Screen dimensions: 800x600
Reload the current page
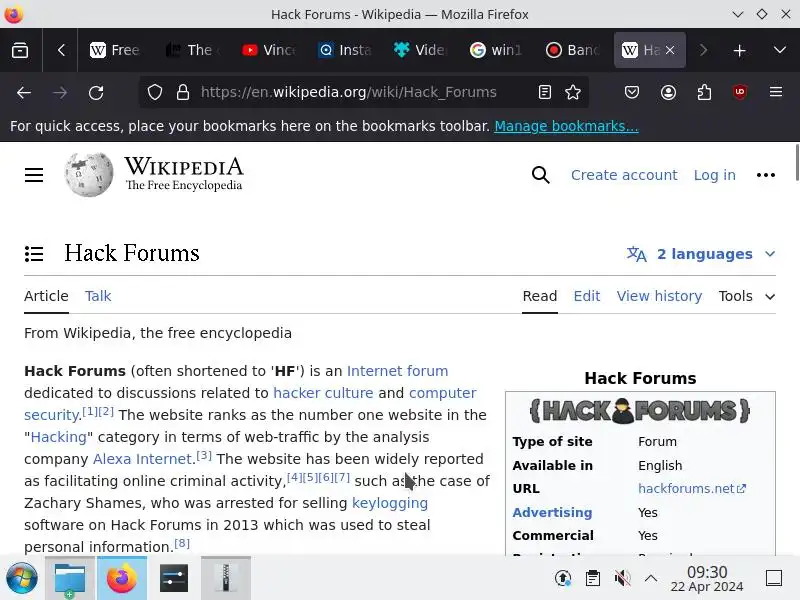(96, 92)
